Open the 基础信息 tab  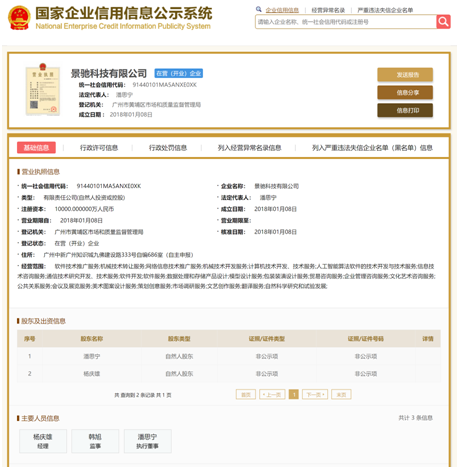(36, 148)
